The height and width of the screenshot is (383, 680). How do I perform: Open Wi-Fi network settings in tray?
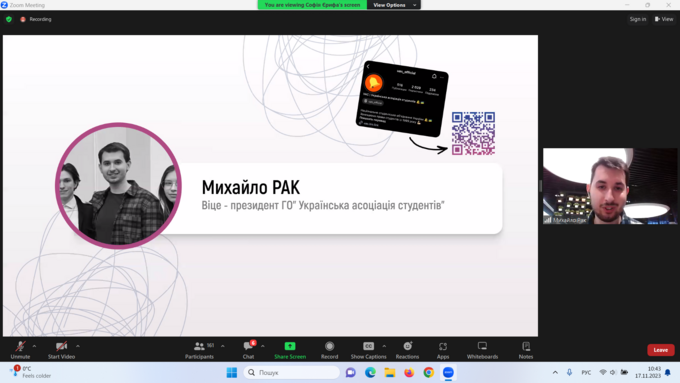603,373
